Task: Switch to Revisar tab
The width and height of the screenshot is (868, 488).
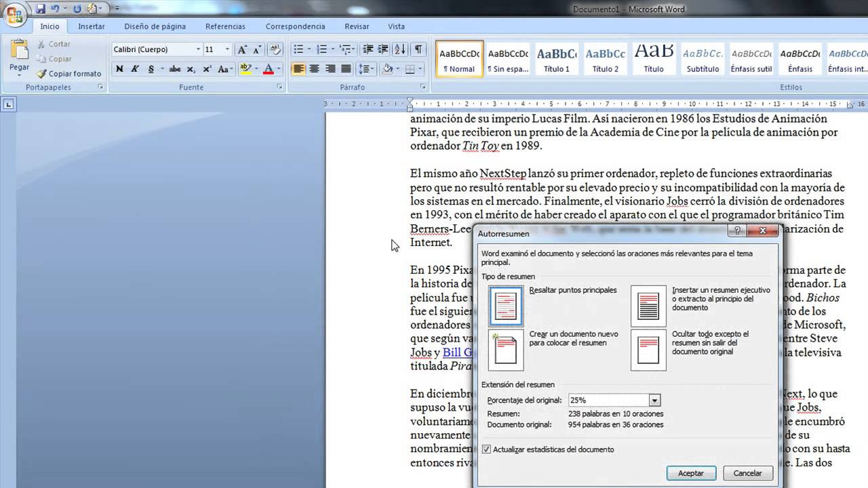Action: 357,26
